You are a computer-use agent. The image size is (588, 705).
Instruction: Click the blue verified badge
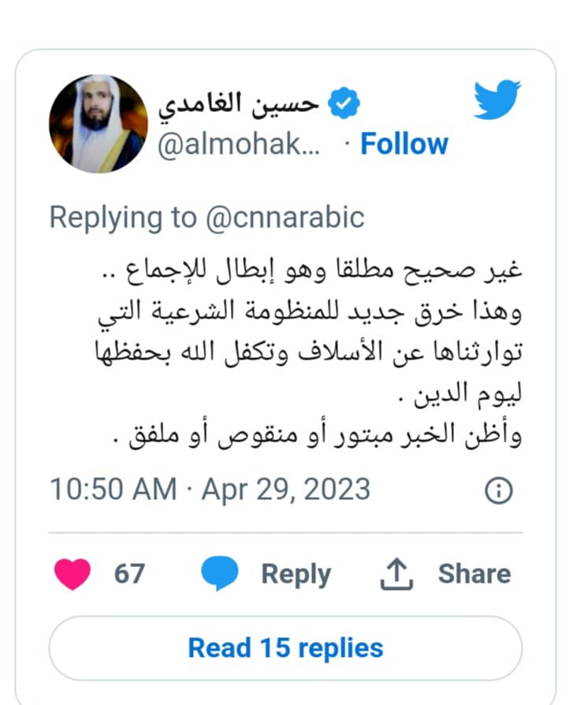pos(344,103)
